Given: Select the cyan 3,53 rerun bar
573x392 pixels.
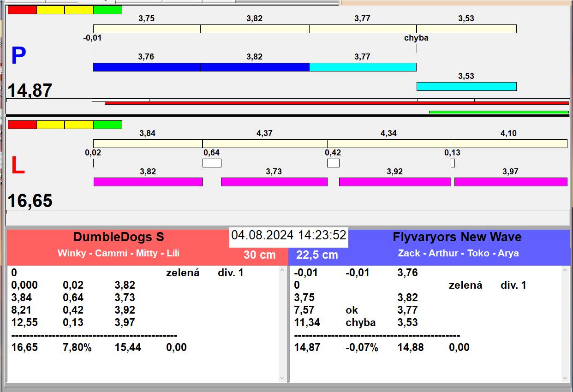Looking at the screenshot, I should pos(466,86).
